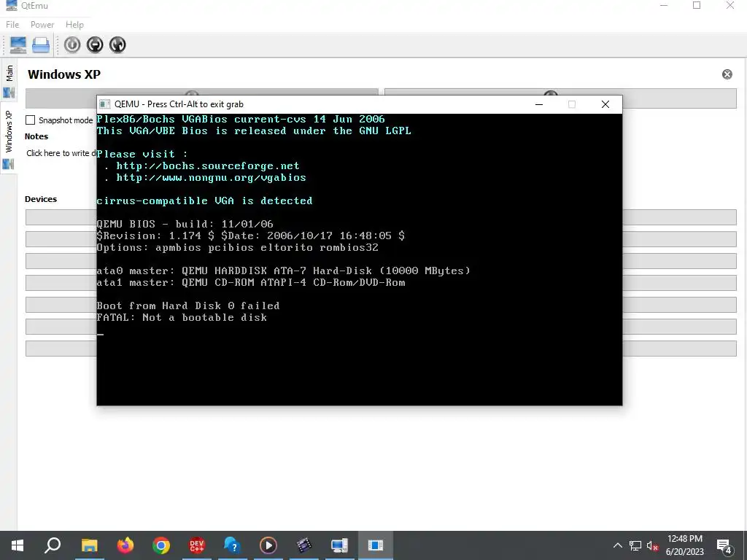The width and height of the screenshot is (747, 560).
Task: Open the media player taskbar icon
Action: pos(268,545)
